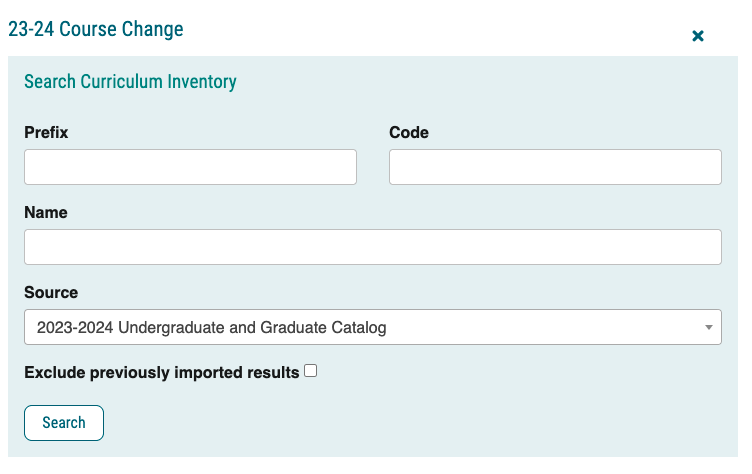Select the 2023-2024 Undergraduate and Graduate Catalog text
The width and height of the screenshot is (752, 474).
pos(211,327)
